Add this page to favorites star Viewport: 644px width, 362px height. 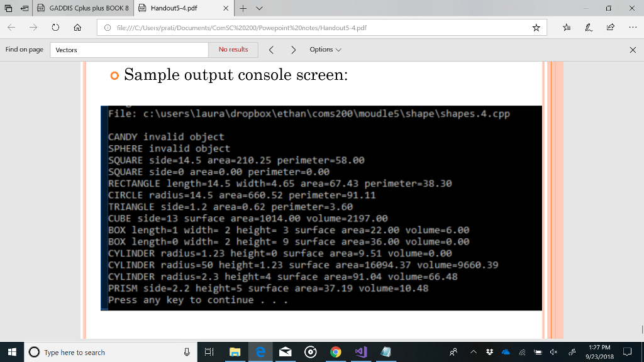click(x=536, y=28)
